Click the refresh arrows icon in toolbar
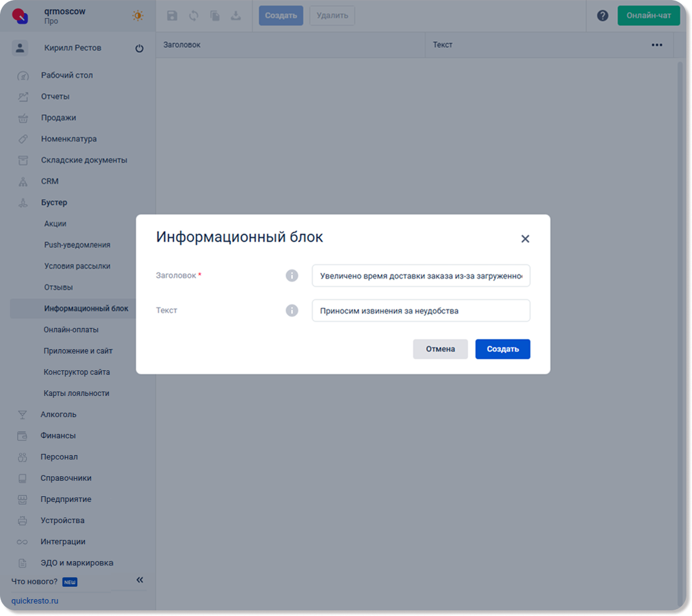692x616 pixels. (x=193, y=16)
